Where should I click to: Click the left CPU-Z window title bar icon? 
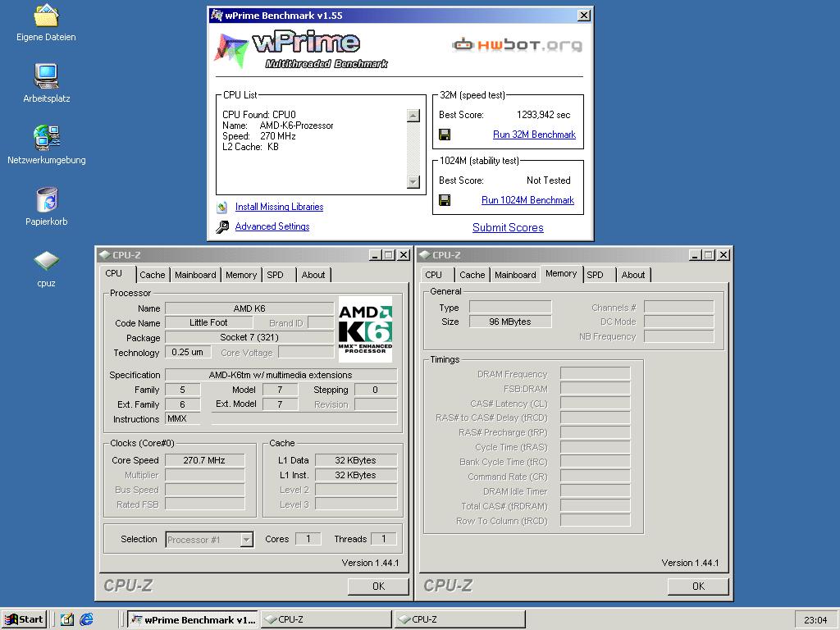(104, 255)
